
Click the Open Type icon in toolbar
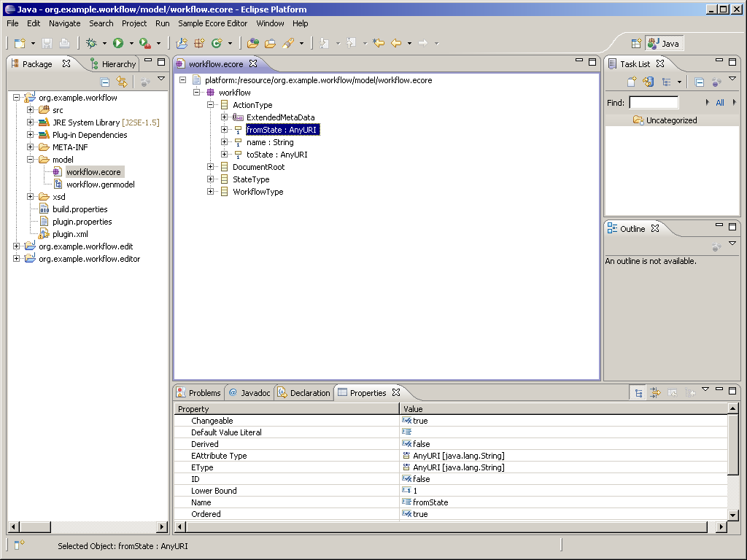pos(252,44)
